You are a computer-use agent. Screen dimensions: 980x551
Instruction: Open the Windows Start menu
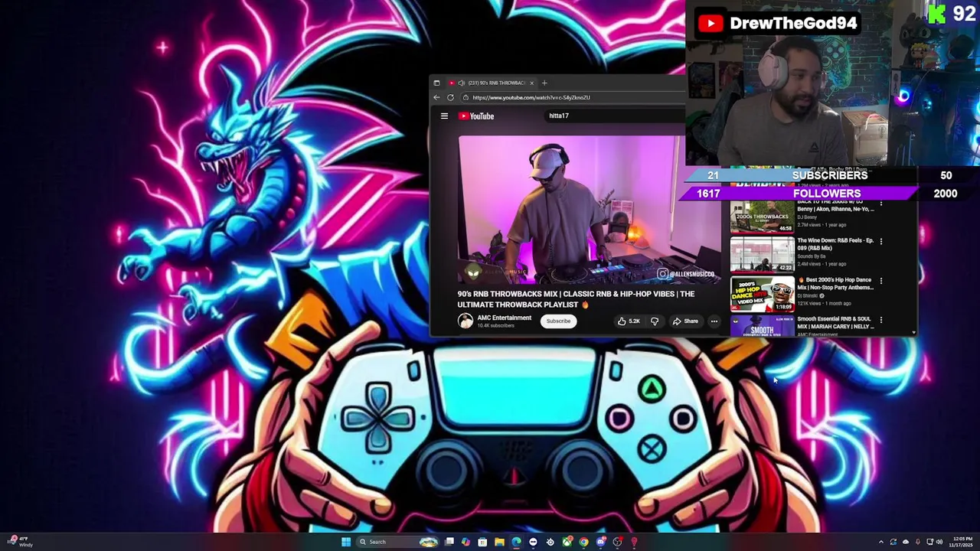346,542
